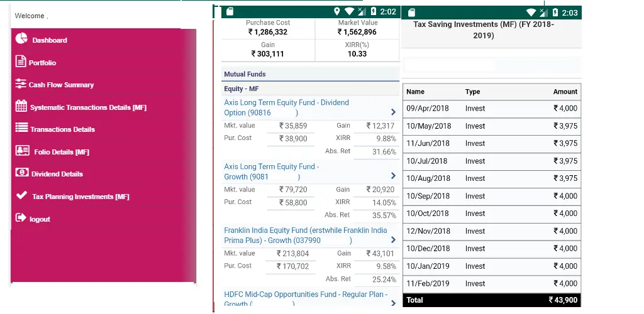The image size is (644, 314).
Task: Tap battery icon in right phone status bar
Action: click(x=555, y=13)
